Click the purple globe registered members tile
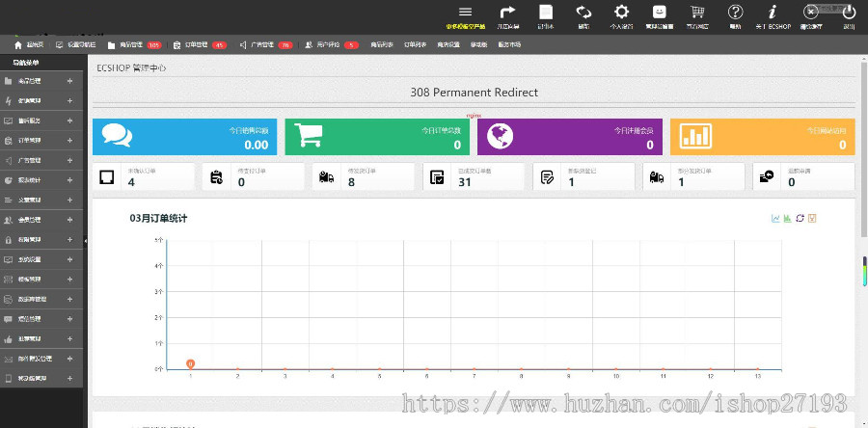 [570, 137]
